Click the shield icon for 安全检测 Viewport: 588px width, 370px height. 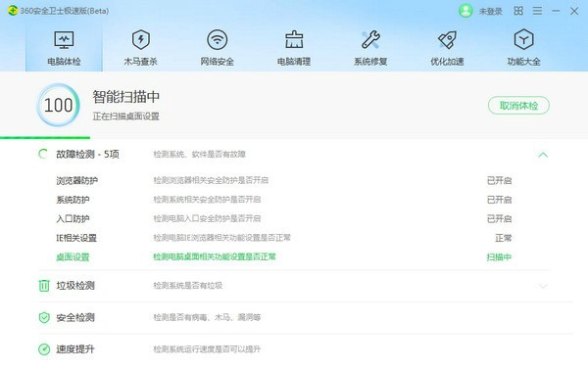[x=44, y=317]
